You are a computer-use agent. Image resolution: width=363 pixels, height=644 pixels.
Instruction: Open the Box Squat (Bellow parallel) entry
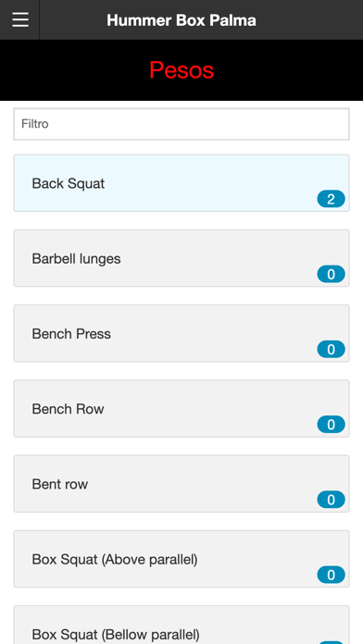point(181,625)
